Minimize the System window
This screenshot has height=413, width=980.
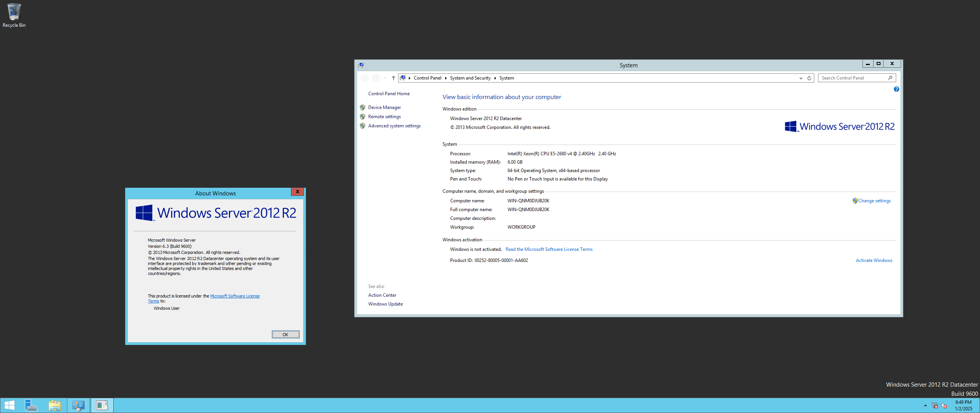[868, 63]
